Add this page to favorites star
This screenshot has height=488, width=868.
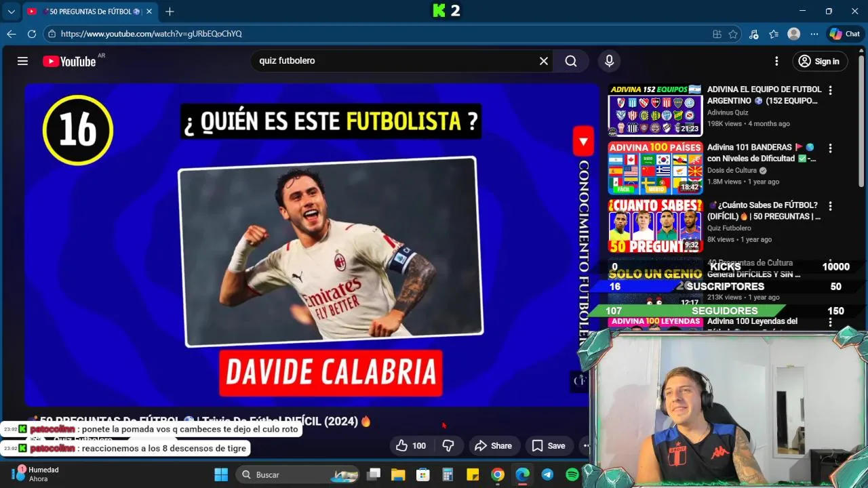pyautogui.click(x=733, y=34)
